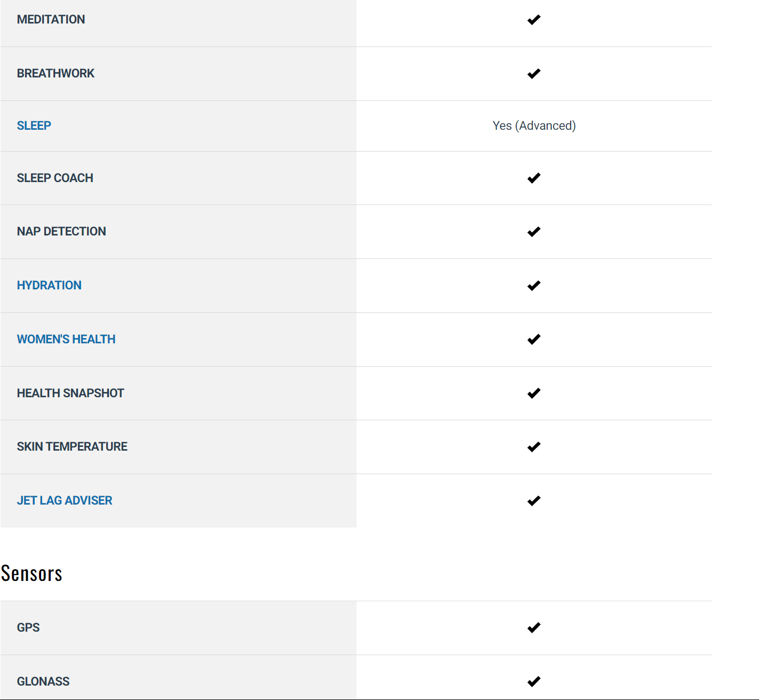
Task: Click the Sensors section heading
Action: [31, 573]
